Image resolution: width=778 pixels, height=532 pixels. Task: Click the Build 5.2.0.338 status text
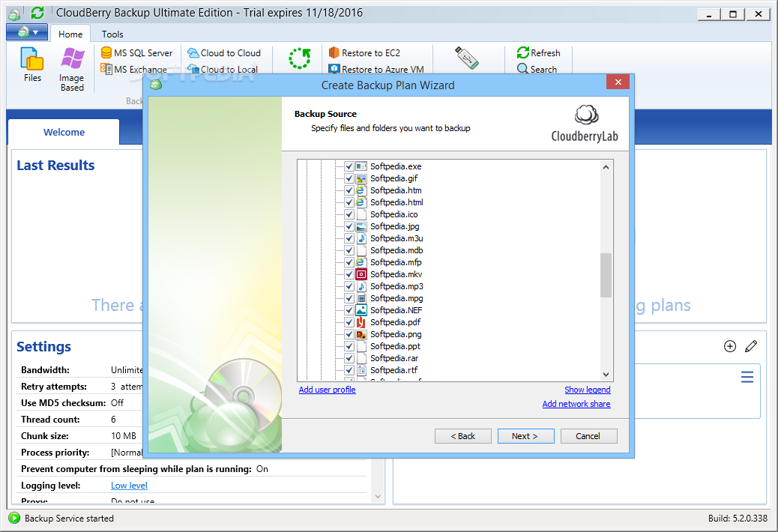(x=738, y=518)
